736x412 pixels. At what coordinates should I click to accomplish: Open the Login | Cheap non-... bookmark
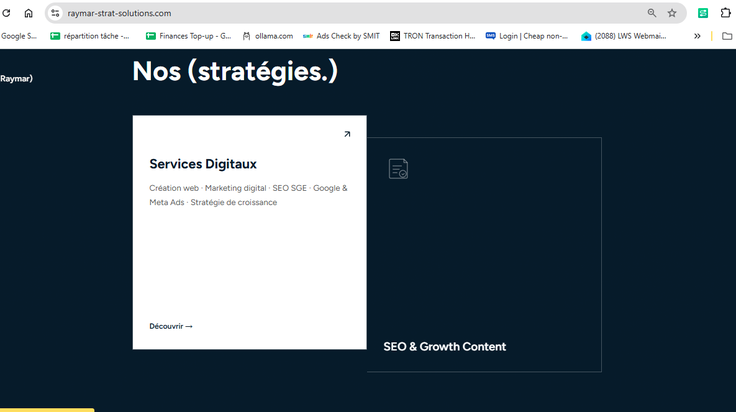(x=527, y=36)
